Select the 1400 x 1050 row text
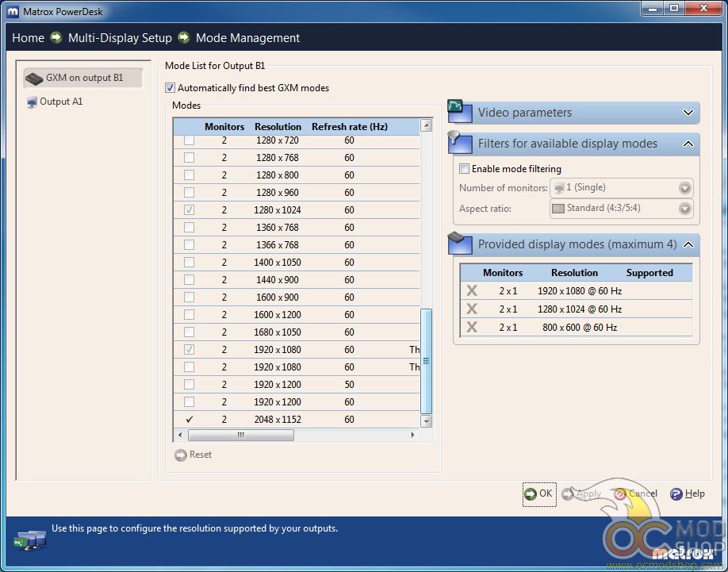The height and width of the screenshot is (572, 728). 278,263
